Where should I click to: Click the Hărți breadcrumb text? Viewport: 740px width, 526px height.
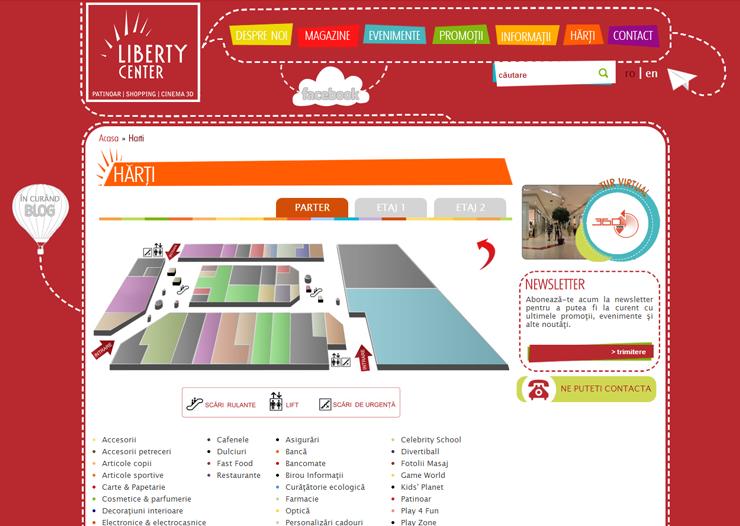click(136, 138)
